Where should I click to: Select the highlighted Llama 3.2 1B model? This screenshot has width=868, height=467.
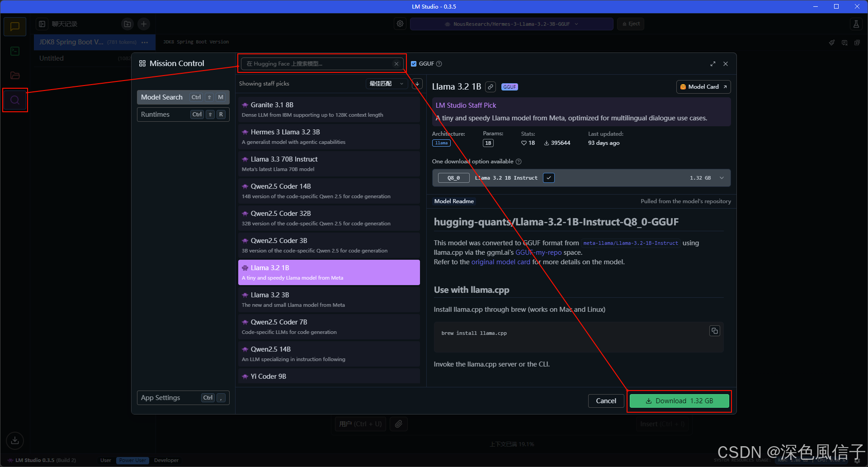coord(329,272)
